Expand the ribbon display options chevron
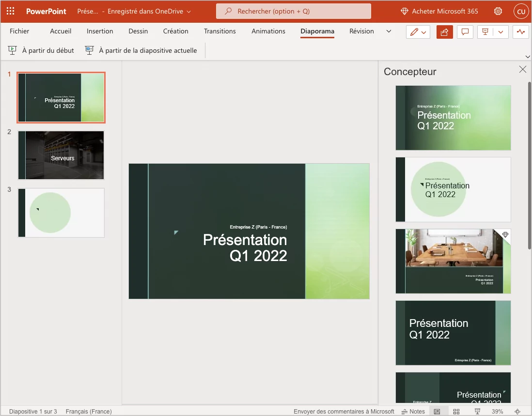The width and height of the screenshot is (532, 416). pyautogui.click(x=528, y=57)
